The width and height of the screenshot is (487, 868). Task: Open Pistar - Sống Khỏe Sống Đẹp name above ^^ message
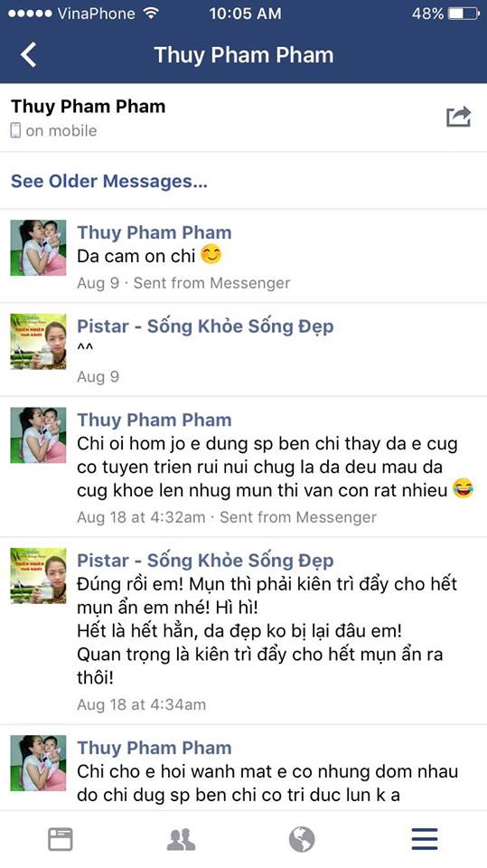(205, 326)
